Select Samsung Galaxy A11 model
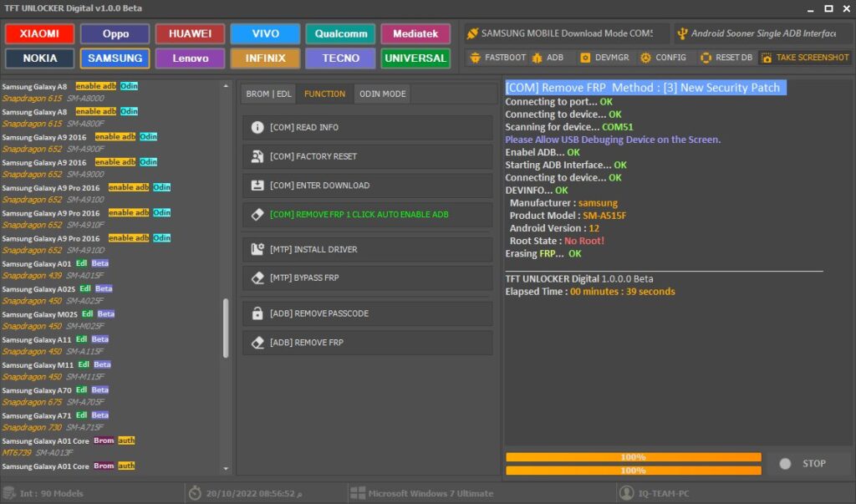 pyautogui.click(x=111, y=345)
